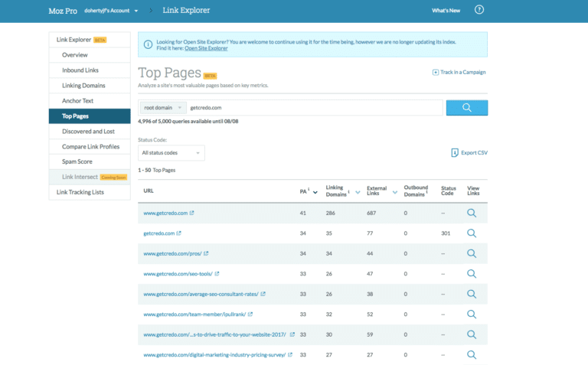Sort by External Links column arrow
The height and width of the screenshot is (365, 588).
click(395, 192)
